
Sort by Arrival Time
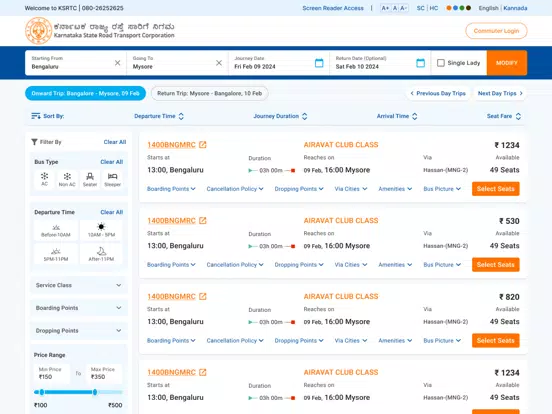(x=397, y=116)
